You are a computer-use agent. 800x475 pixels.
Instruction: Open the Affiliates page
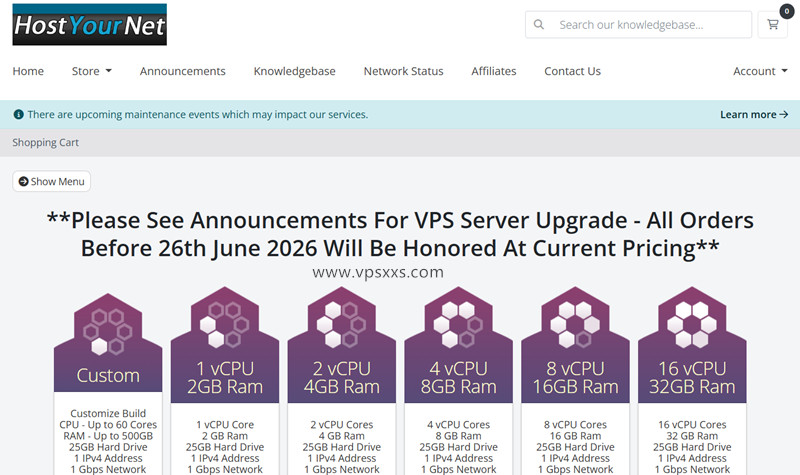[494, 71]
